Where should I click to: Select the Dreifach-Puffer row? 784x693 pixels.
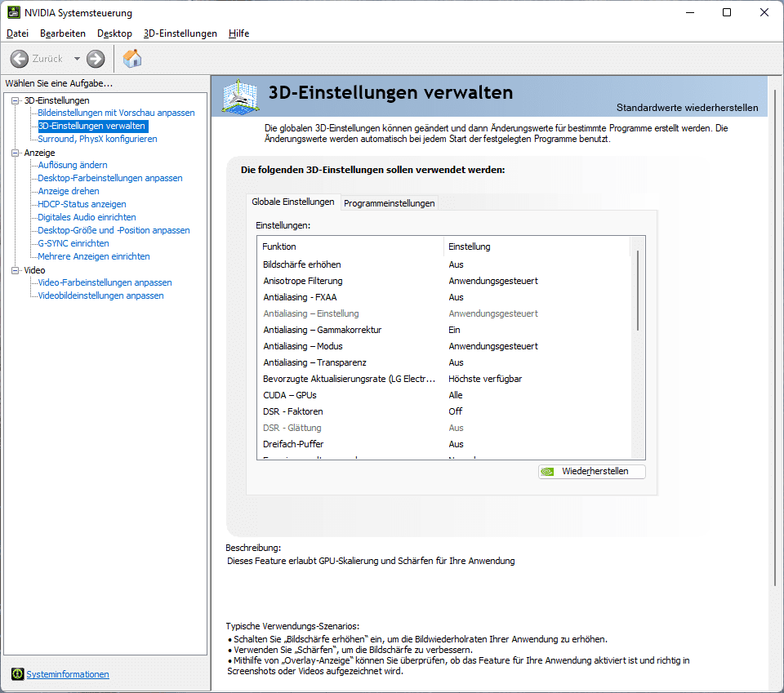pos(444,444)
